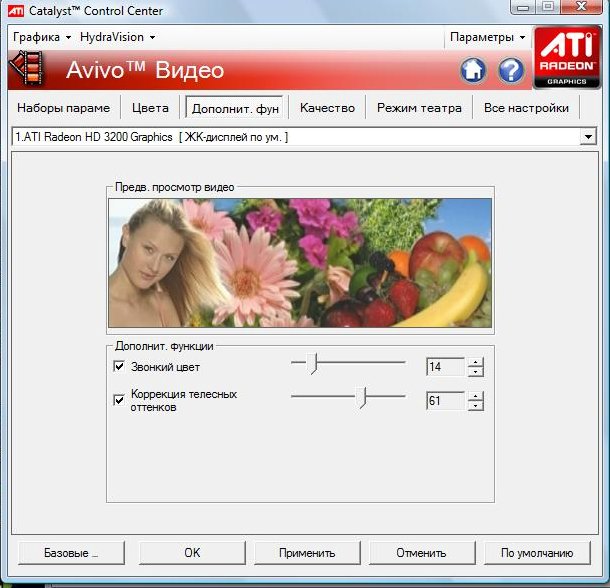Viewport: 610px width, 588px height.
Task: Click the skin tone value field showing 61
Action: pos(445,400)
